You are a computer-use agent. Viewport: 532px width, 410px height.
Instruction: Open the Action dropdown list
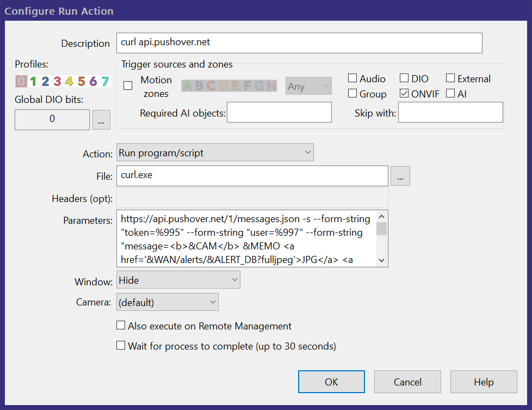pyautogui.click(x=215, y=153)
